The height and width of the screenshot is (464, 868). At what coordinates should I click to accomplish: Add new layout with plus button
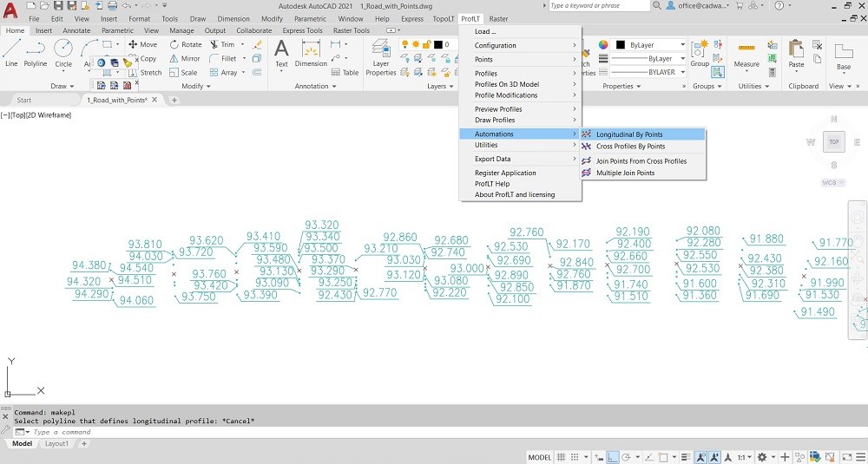(84, 443)
